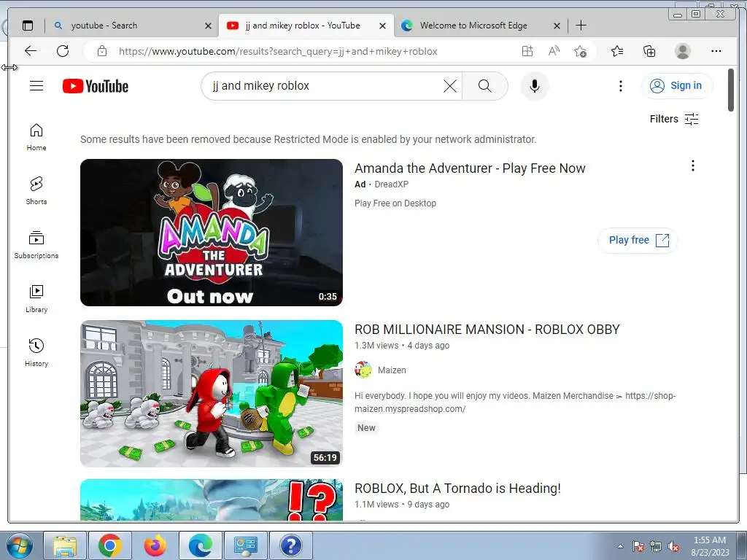Close the youtube - Search tab

coord(208,26)
